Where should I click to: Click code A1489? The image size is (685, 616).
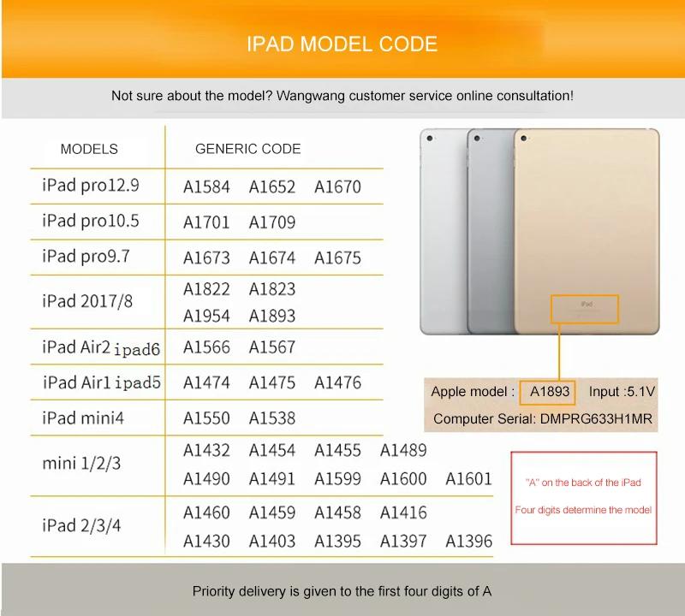(x=402, y=451)
